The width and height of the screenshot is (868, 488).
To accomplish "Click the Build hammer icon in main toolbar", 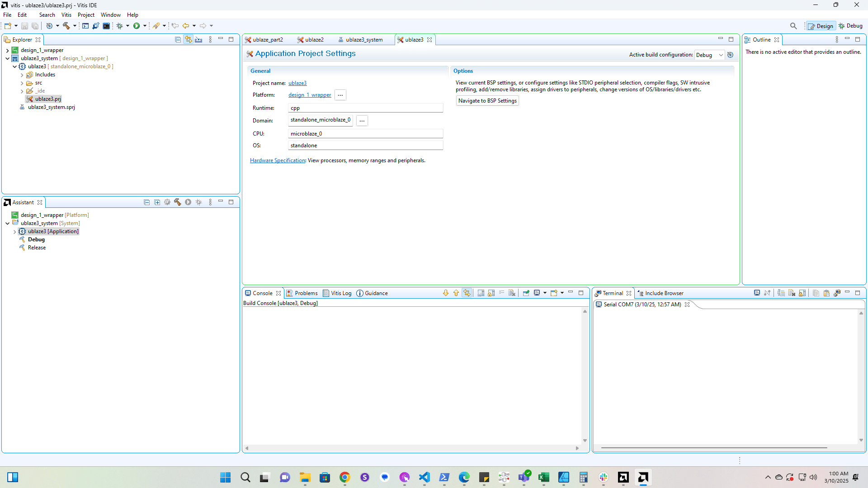I will [66, 26].
